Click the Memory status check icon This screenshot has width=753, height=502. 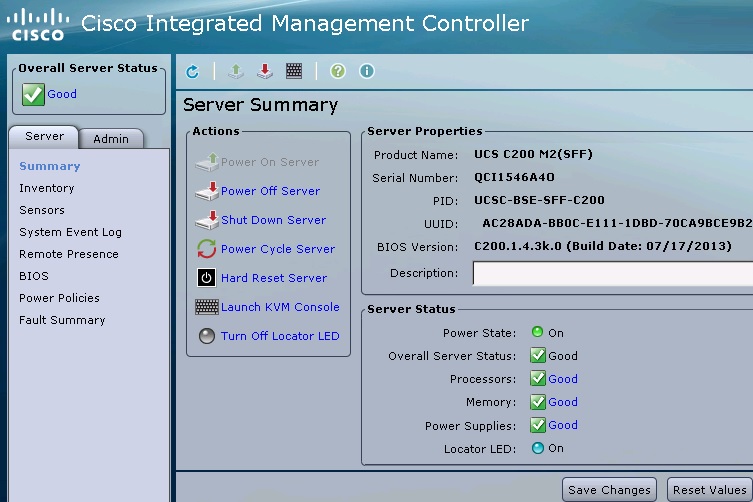538,402
